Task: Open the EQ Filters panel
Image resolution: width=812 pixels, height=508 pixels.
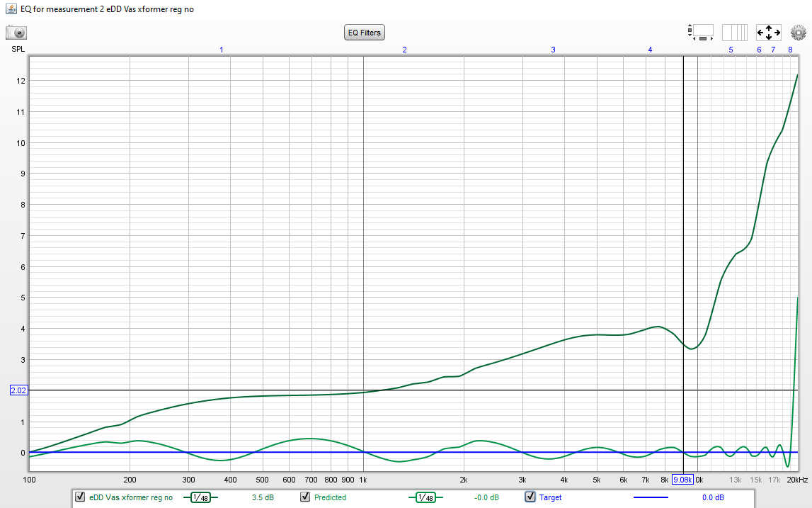Action: click(x=365, y=33)
